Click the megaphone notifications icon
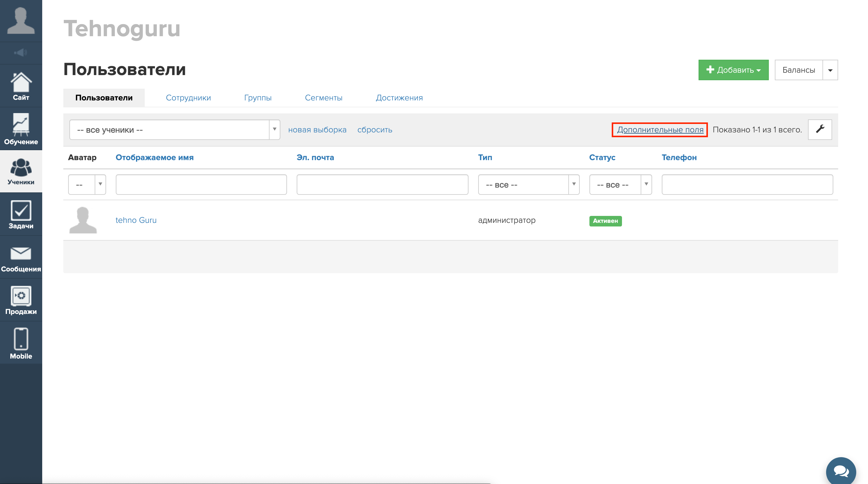The height and width of the screenshot is (484, 868). click(x=21, y=52)
